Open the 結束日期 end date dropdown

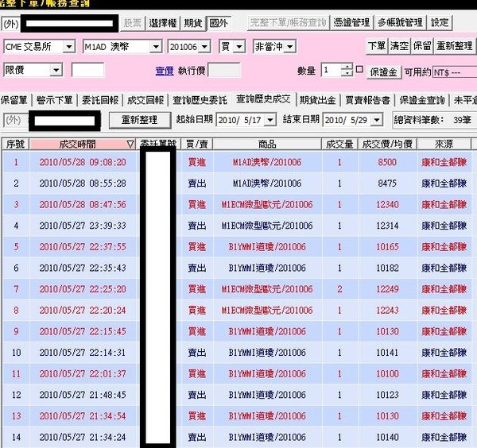377,120
